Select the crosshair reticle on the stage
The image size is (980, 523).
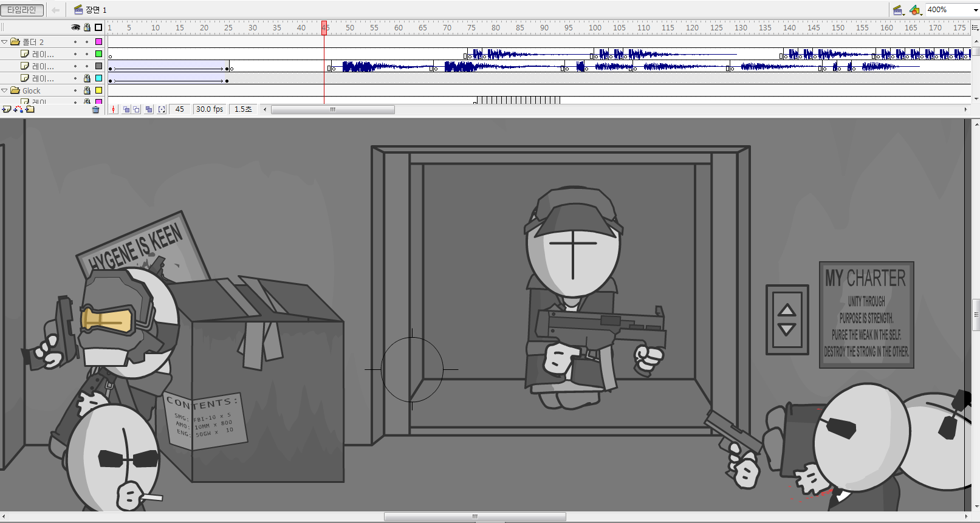pos(412,369)
